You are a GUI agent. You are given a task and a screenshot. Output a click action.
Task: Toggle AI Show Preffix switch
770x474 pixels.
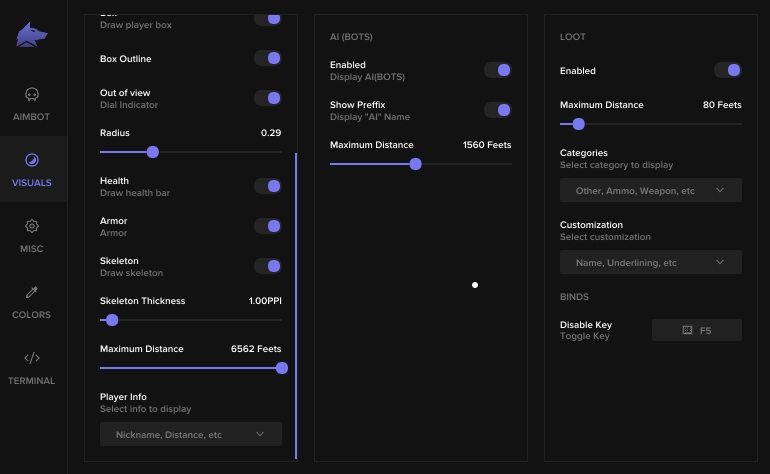[497, 110]
